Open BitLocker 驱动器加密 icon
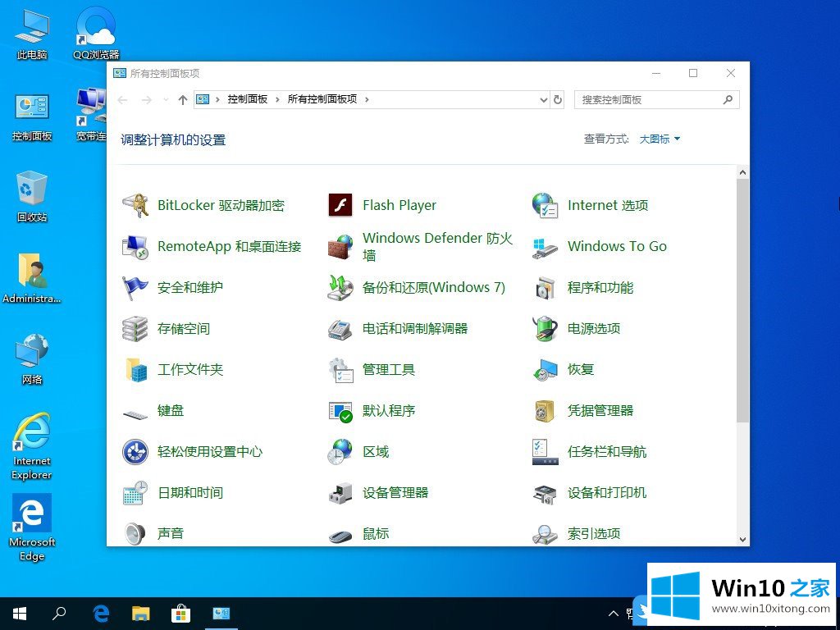840x630 pixels. [135, 205]
